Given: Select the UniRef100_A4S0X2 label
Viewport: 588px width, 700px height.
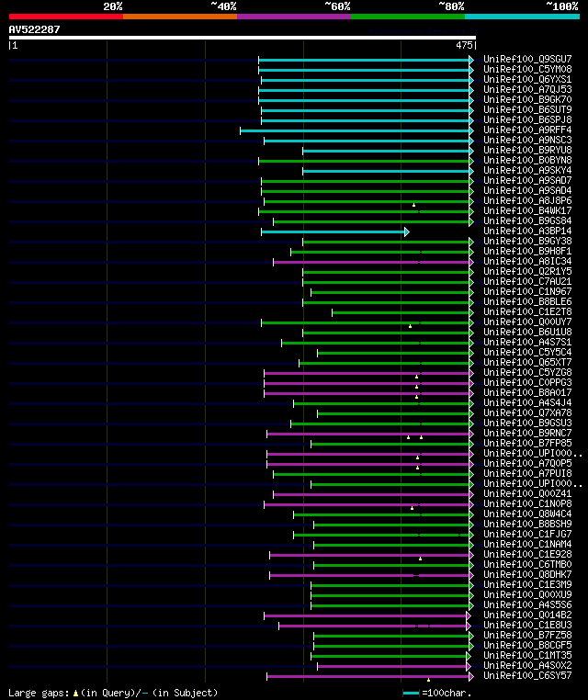Looking at the screenshot, I should click(x=527, y=666).
